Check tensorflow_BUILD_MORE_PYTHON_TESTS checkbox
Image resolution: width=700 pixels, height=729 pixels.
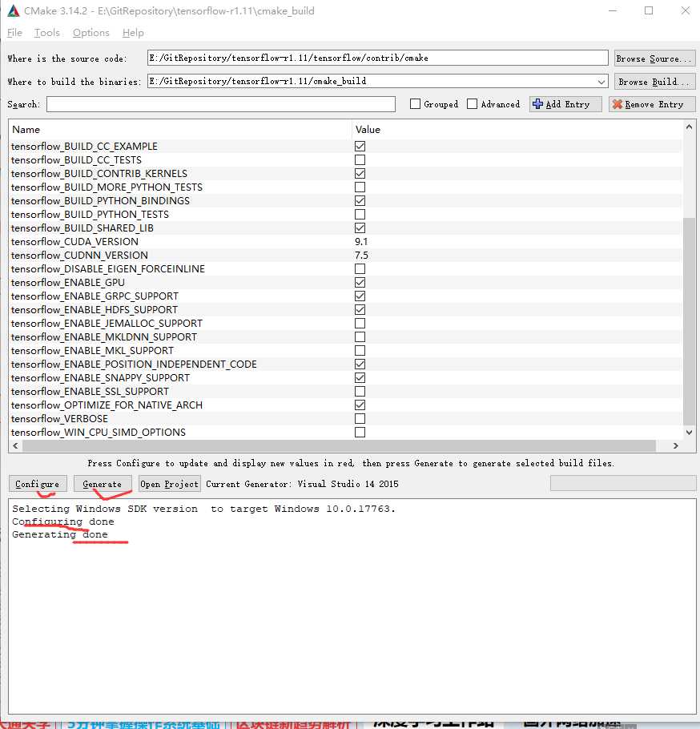(x=360, y=187)
